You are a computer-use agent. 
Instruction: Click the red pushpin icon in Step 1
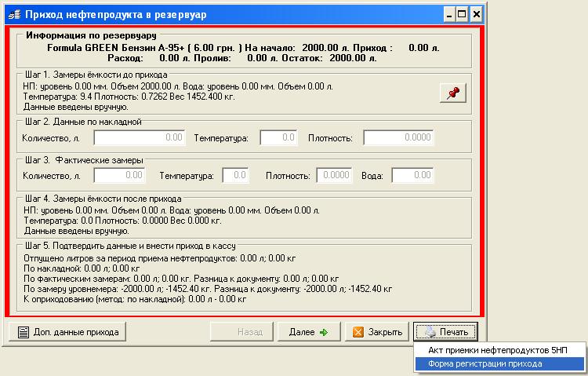click(453, 93)
